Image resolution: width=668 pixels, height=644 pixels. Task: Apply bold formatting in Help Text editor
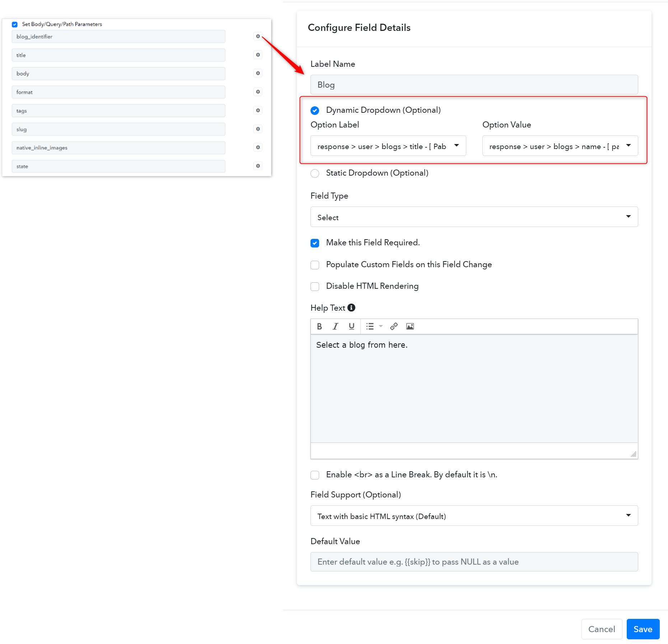pos(319,326)
